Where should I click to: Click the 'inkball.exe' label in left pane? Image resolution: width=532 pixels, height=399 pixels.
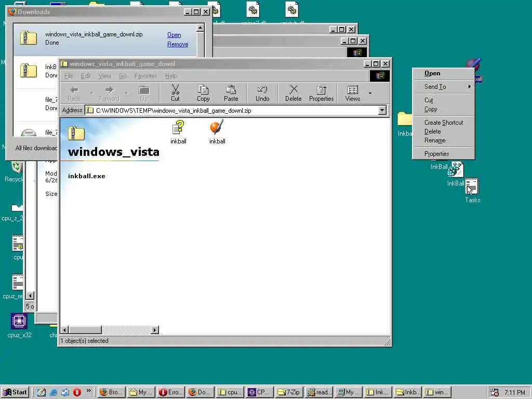pyautogui.click(x=87, y=176)
